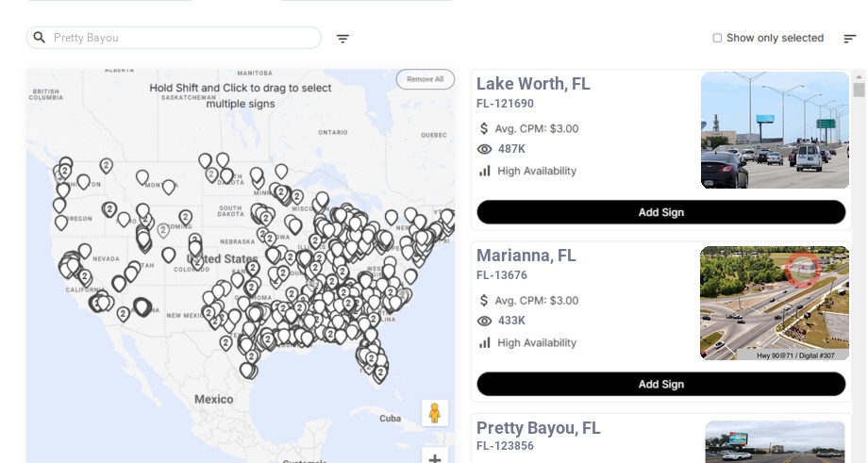Open the Lake Worth billboard photo
This screenshot has width=868, height=463.
point(775,130)
